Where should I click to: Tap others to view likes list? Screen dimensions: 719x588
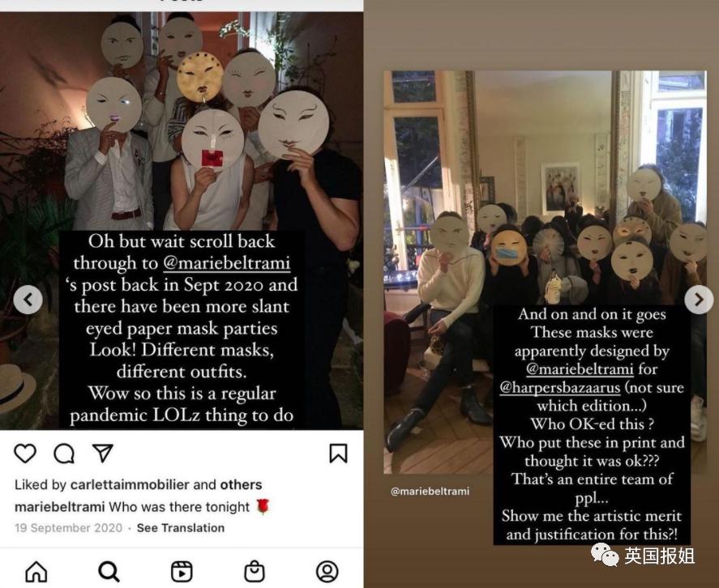tap(242, 485)
